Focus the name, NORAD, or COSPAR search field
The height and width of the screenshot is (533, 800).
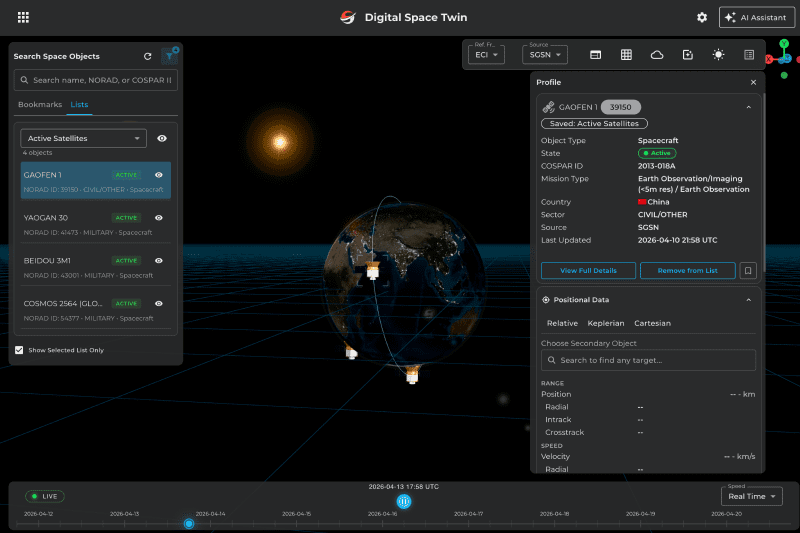[x=96, y=80]
